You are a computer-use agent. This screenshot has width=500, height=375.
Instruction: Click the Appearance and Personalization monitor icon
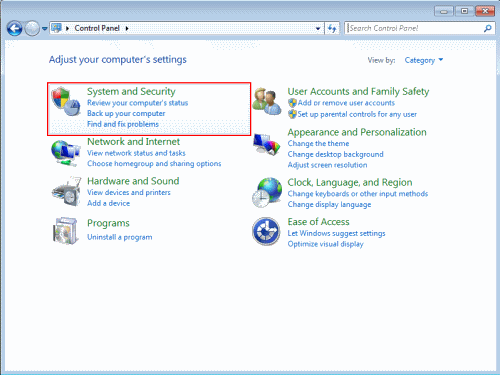266,144
